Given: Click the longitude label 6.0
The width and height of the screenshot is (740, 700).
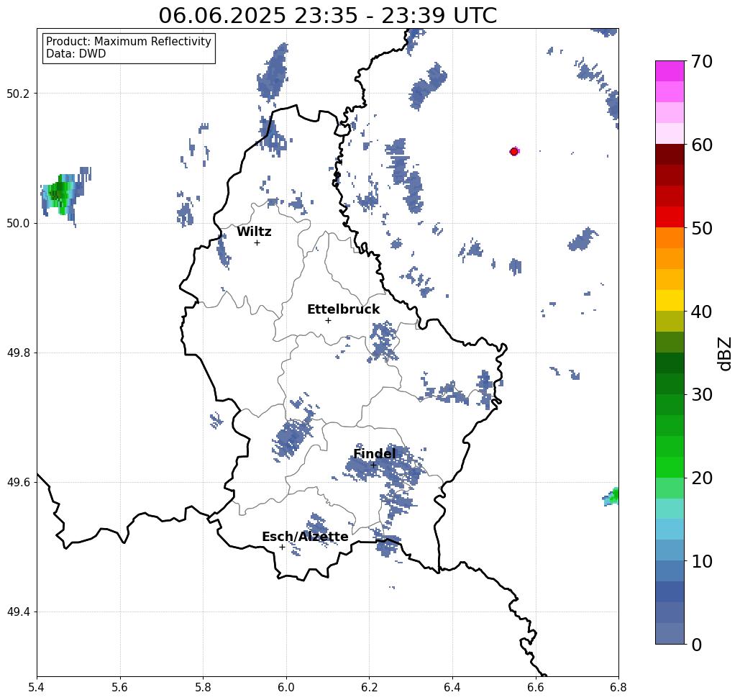Looking at the screenshot, I should [286, 687].
